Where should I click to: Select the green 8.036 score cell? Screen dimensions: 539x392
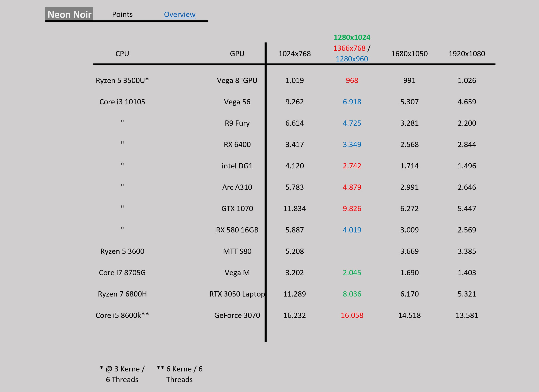pos(352,294)
